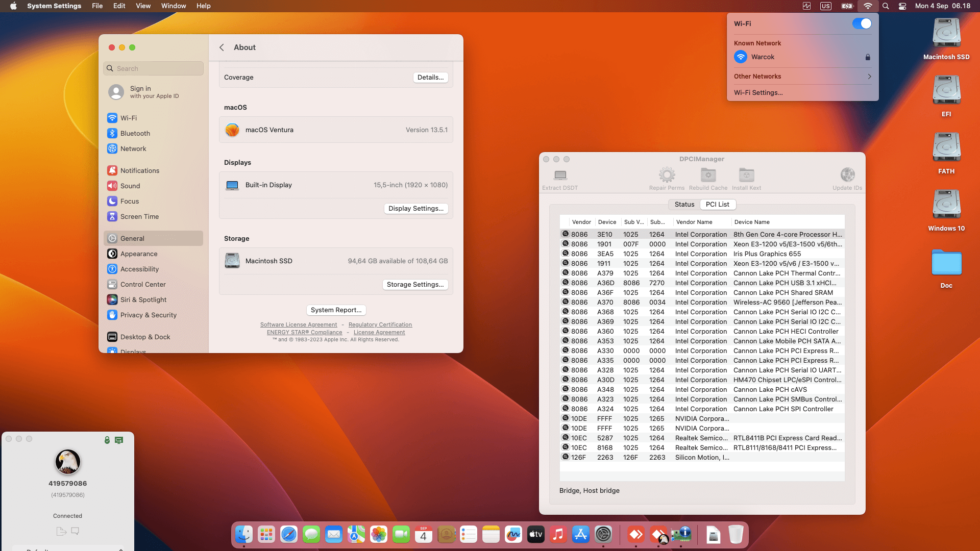This screenshot has height=551, width=980.
Task: Expand Other Networks in Wi-Fi menu
Action: [802, 76]
